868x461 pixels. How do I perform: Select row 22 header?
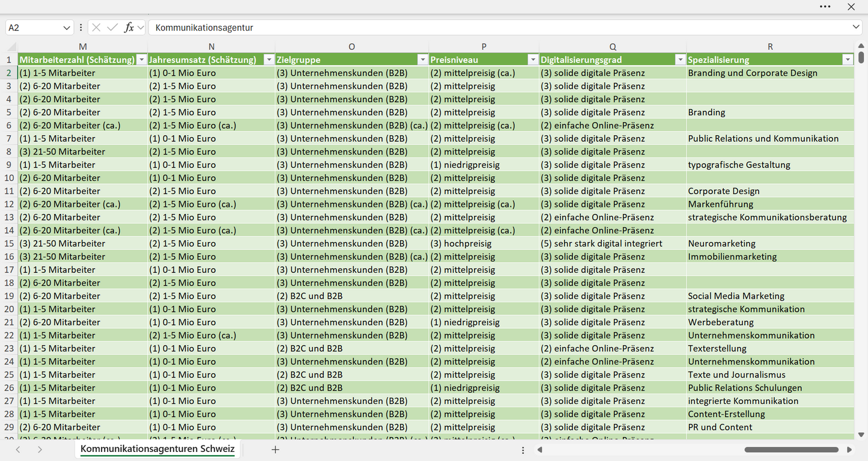click(x=9, y=335)
